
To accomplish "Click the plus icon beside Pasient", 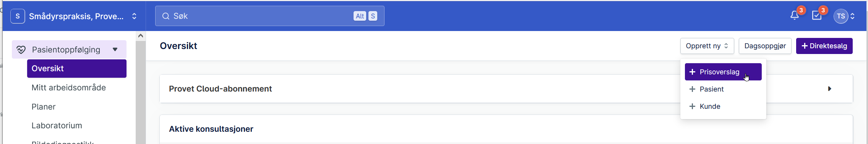I will point(692,89).
